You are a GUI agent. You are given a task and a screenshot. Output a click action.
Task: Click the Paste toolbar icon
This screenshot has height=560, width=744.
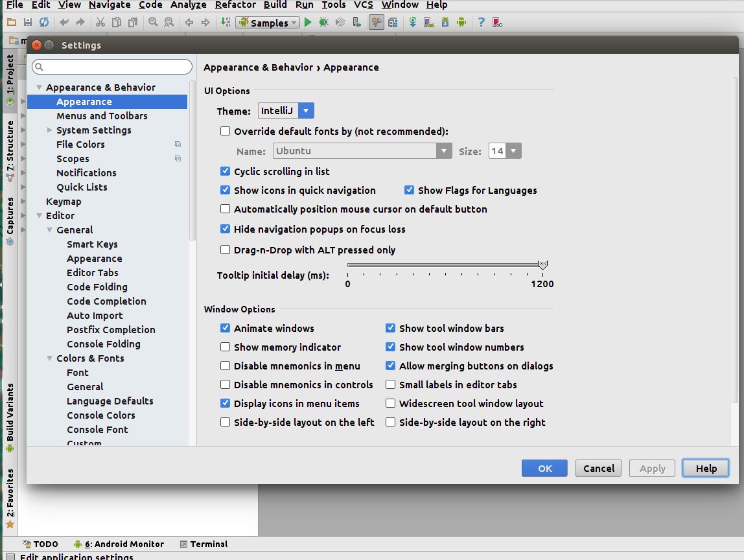coord(133,22)
